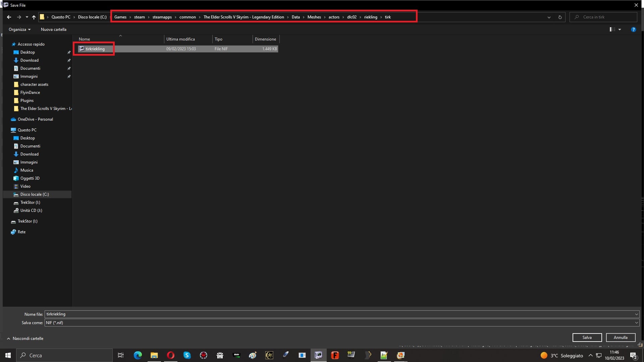Change the view layout icon
This screenshot has height=362, width=644.
[612, 29]
